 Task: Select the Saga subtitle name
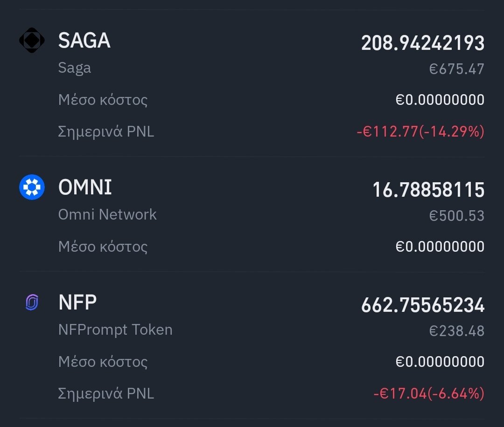[x=75, y=68]
